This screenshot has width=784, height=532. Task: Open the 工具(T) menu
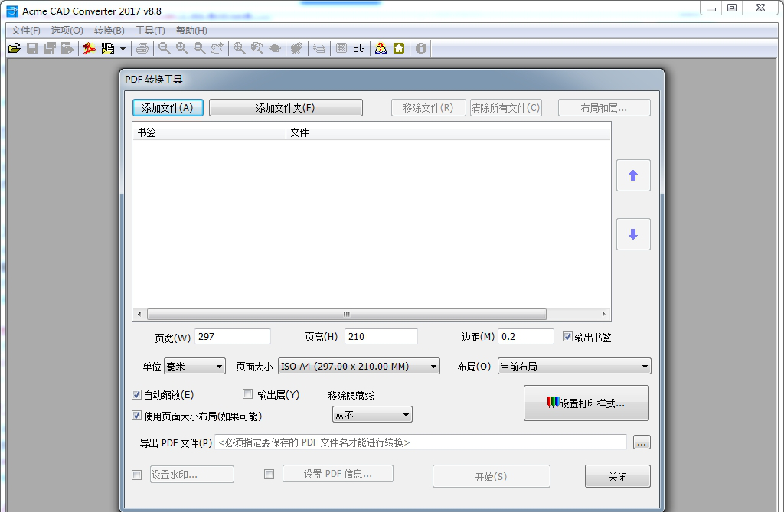[150, 31]
